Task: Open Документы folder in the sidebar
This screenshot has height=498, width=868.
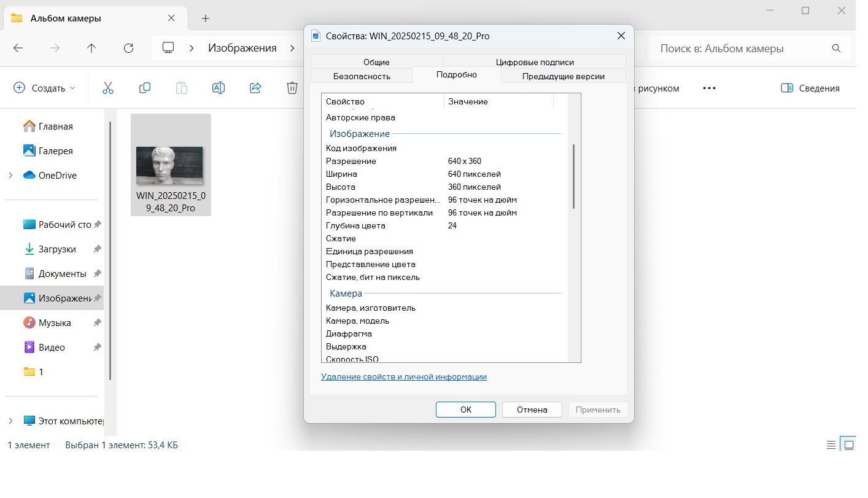Action: click(55, 274)
